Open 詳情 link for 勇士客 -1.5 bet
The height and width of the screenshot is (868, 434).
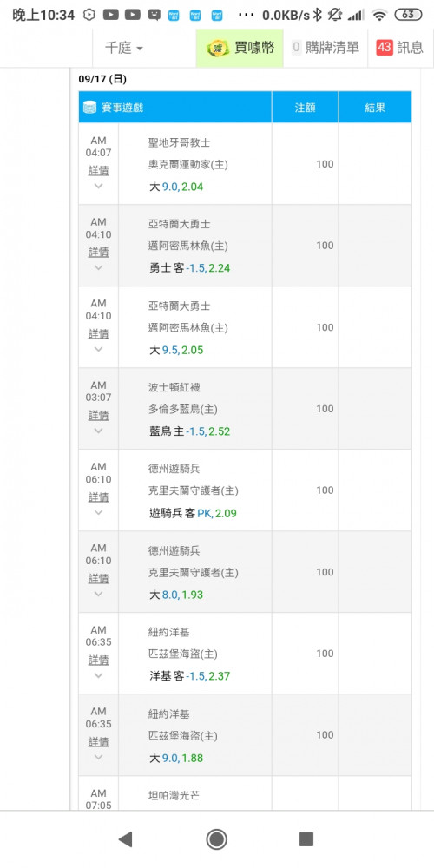coord(99,253)
